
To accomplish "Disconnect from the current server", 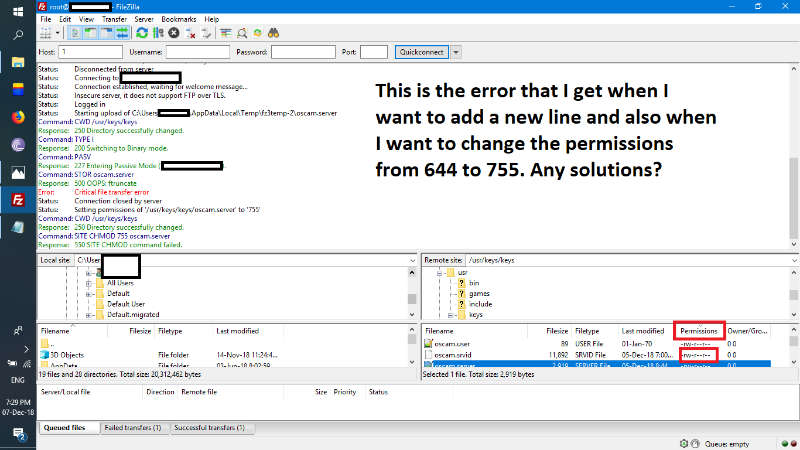I will [x=190, y=33].
